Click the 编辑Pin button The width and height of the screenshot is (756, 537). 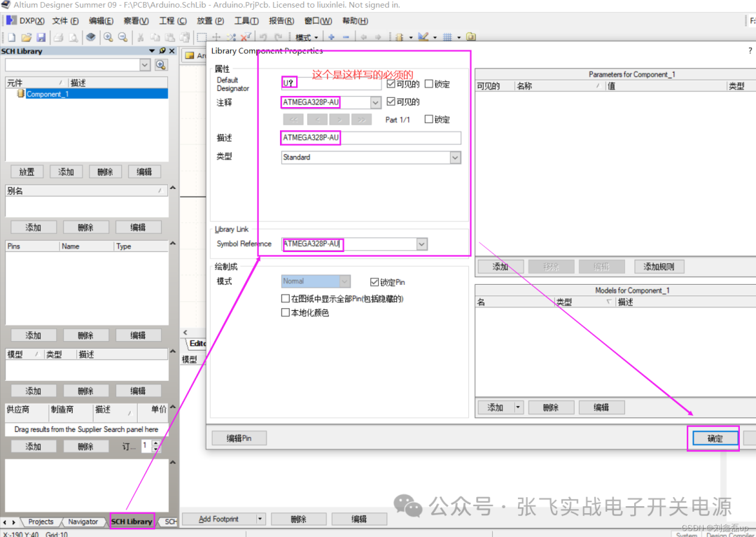click(239, 438)
